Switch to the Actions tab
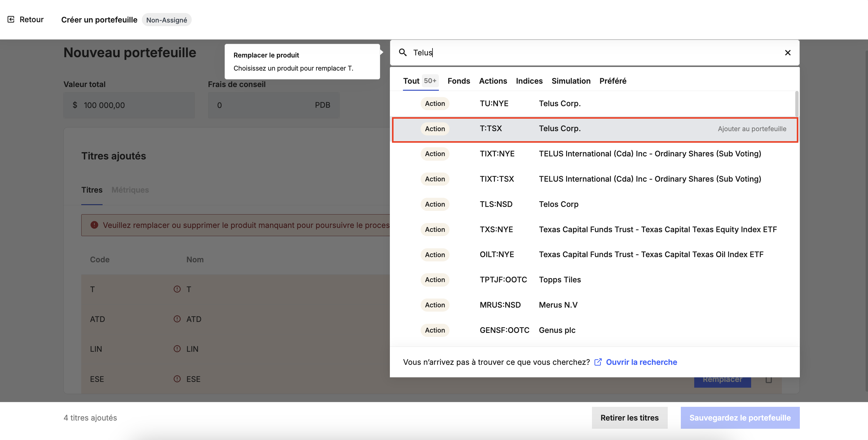 [x=493, y=81]
